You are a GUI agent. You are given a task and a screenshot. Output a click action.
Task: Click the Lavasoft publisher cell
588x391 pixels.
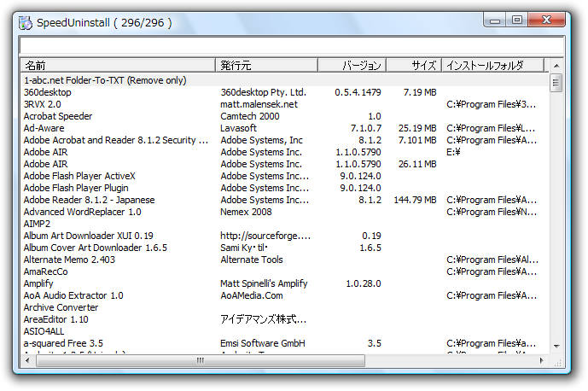[x=238, y=128]
